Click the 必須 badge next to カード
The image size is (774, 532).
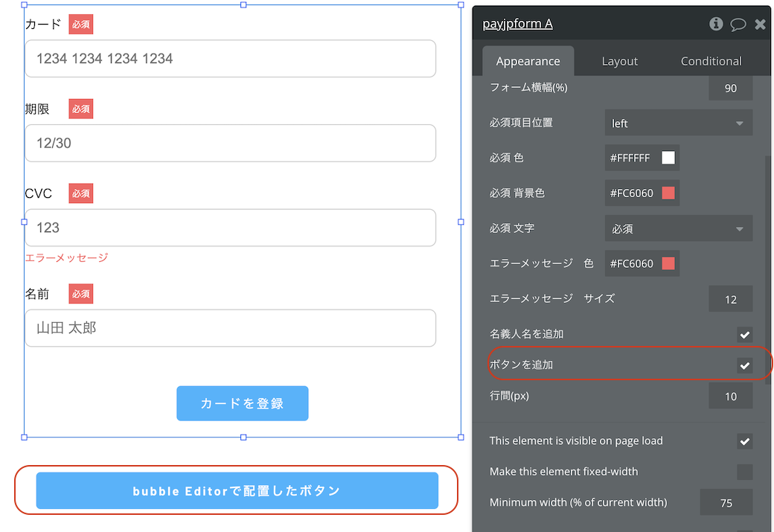click(x=81, y=24)
